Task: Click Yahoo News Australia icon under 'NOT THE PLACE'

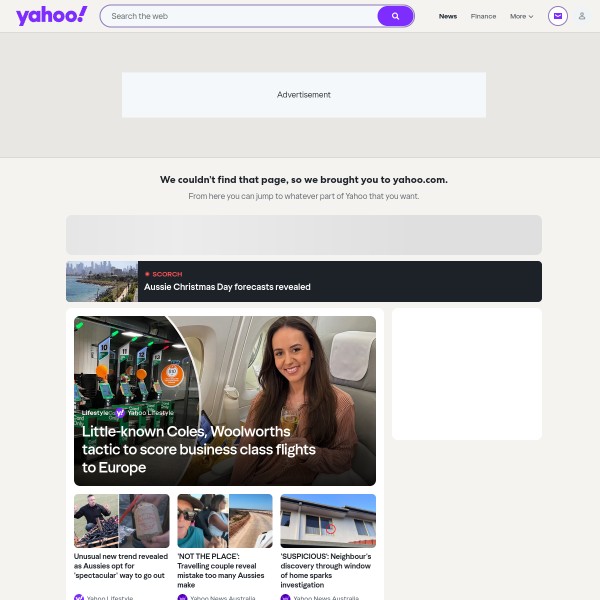Action: click(x=182, y=597)
